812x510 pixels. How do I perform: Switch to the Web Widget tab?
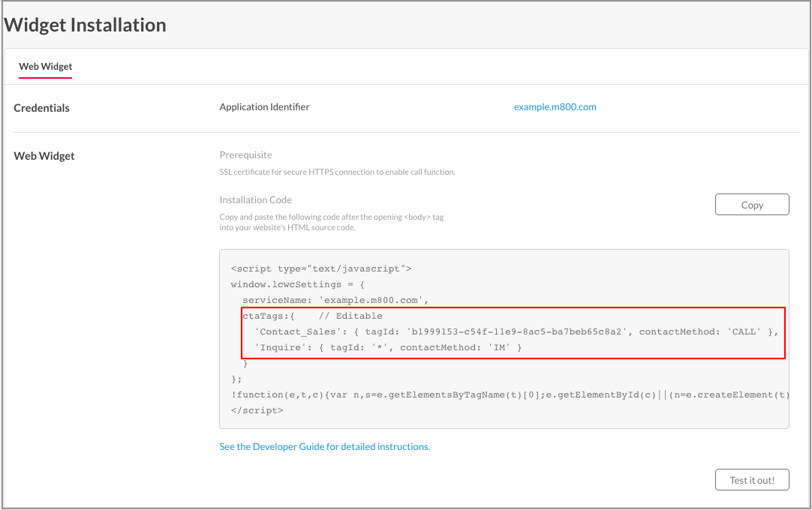(46, 66)
